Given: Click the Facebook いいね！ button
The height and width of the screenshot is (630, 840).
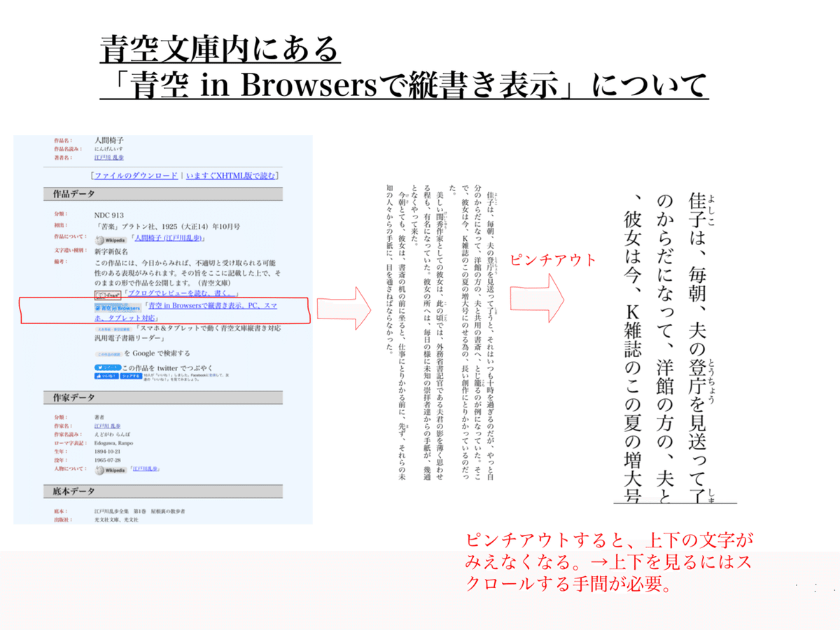Looking at the screenshot, I should click(106, 376).
